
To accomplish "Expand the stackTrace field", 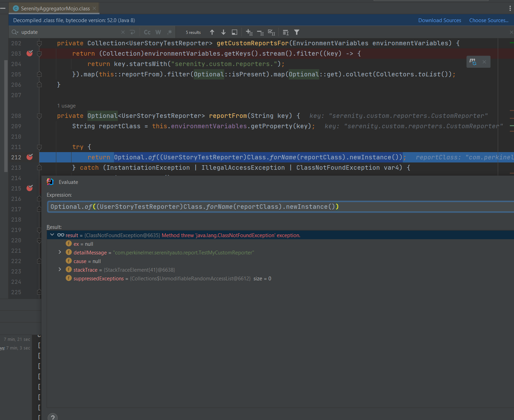I will point(60,269).
